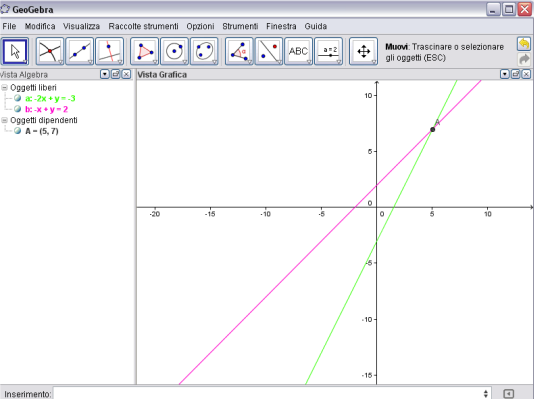Select equation b: -x + y = 2

pos(46,109)
